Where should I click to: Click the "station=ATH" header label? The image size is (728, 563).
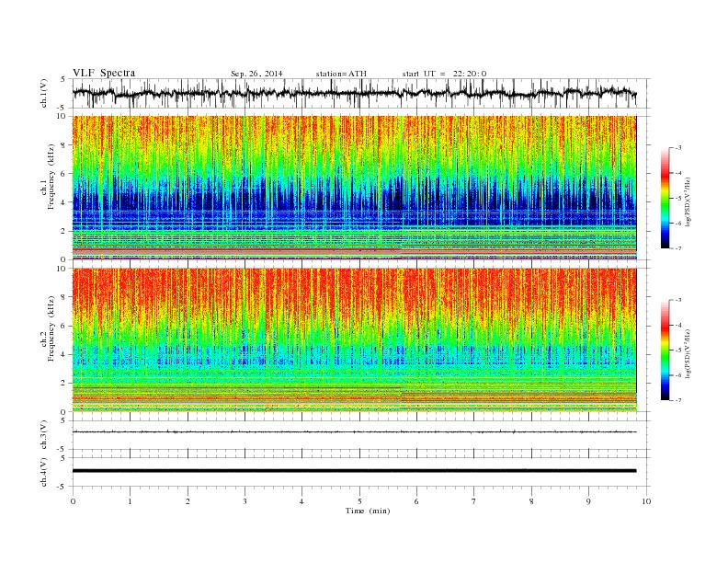(x=341, y=74)
